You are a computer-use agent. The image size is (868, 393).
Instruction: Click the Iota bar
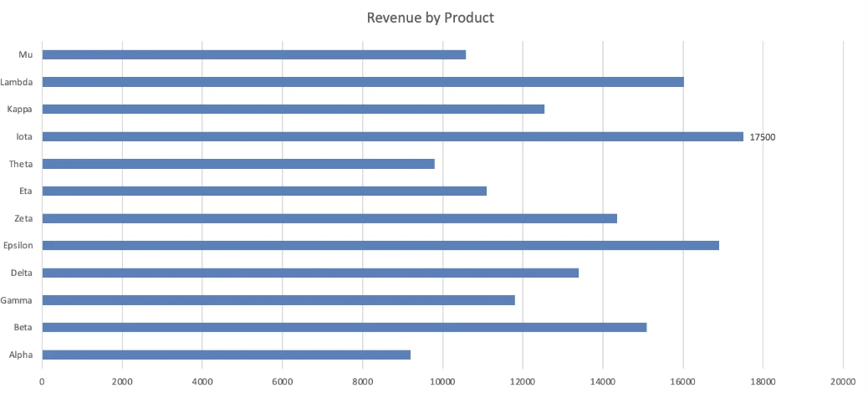pos(393,137)
